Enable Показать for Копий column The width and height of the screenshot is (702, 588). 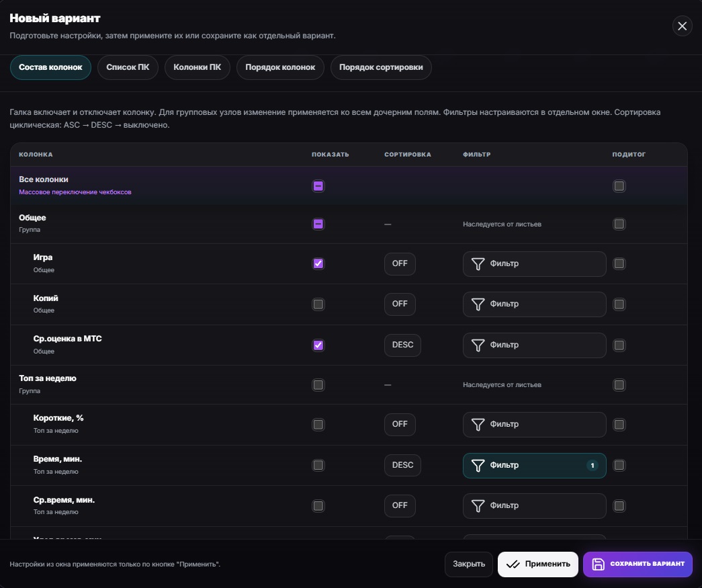pyautogui.click(x=318, y=304)
